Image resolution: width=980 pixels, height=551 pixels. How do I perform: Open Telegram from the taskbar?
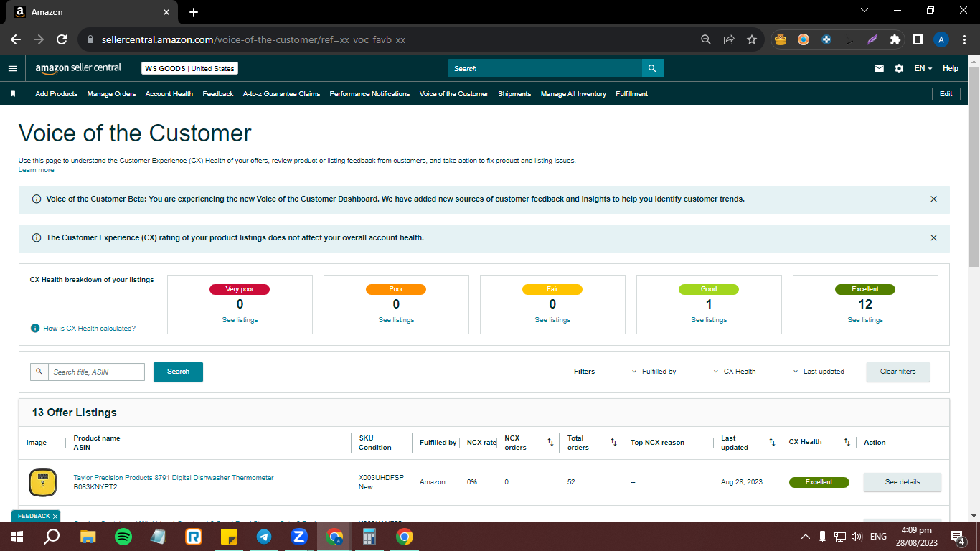pos(264,537)
